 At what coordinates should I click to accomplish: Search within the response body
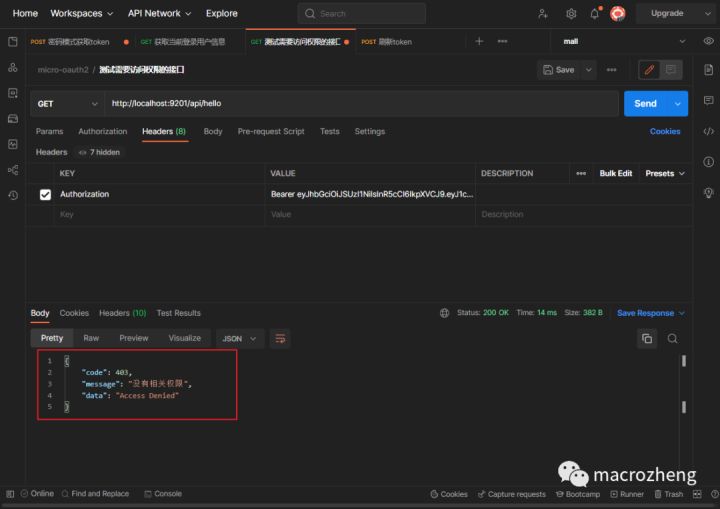point(672,339)
